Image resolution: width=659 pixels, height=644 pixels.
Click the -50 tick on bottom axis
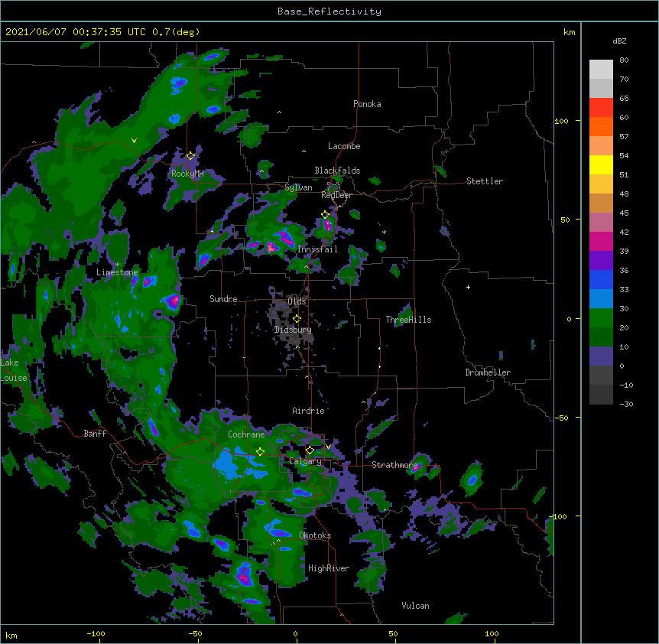click(195, 633)
